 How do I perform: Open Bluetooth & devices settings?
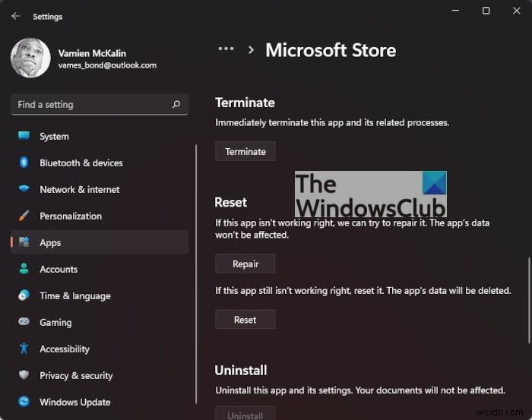[100, 163]
